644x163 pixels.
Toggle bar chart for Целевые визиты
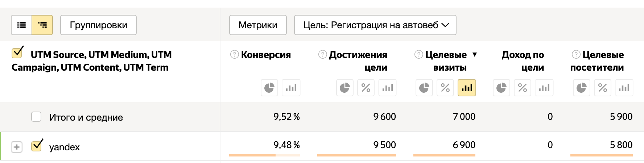pyautogui.click(x=467, y=88)
